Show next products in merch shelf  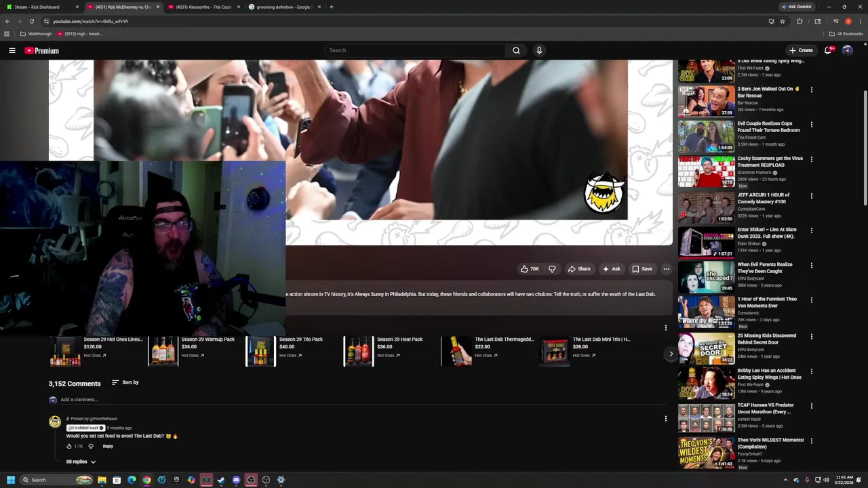coord(671,353)
